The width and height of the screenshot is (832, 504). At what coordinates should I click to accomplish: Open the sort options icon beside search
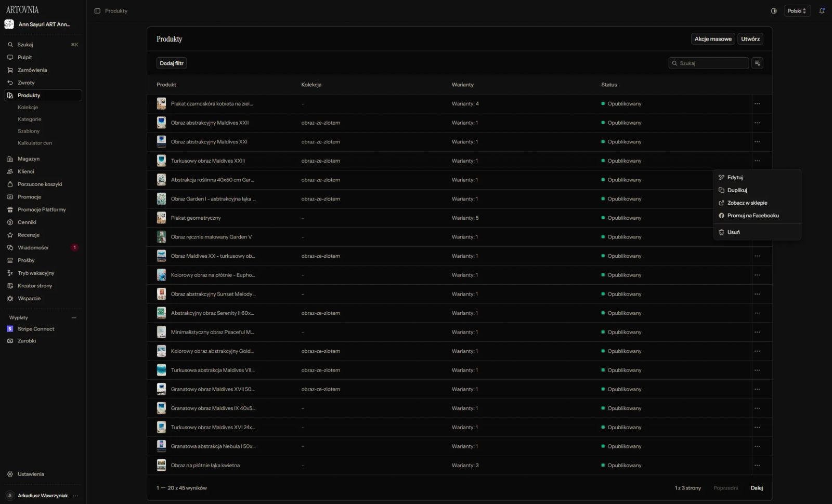[x=757, y=63]
